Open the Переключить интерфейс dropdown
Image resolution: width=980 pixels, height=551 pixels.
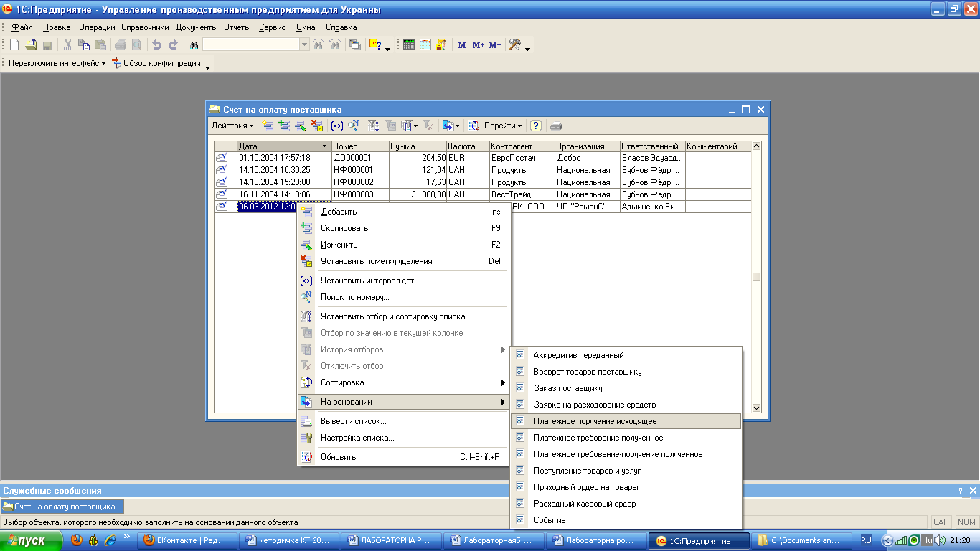pyautogui.click(x=56, y=63)
